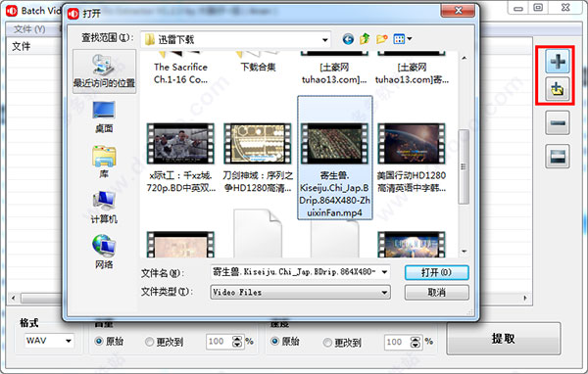
Task: Click the clear list icon
Action: tap(558, 156)
